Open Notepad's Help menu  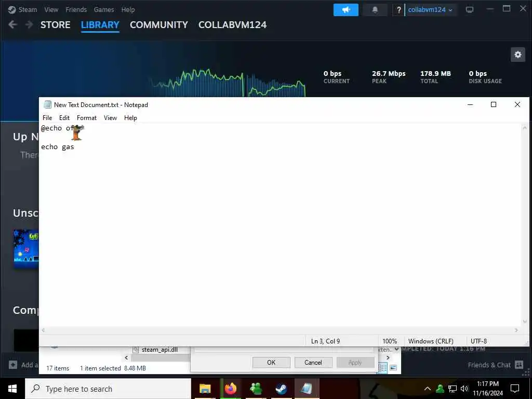coord(130,118)
